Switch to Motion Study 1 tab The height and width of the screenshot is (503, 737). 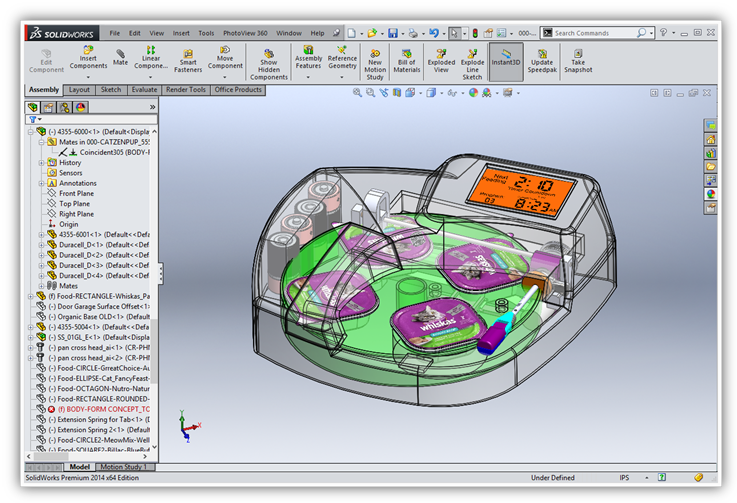click(124, 467)
